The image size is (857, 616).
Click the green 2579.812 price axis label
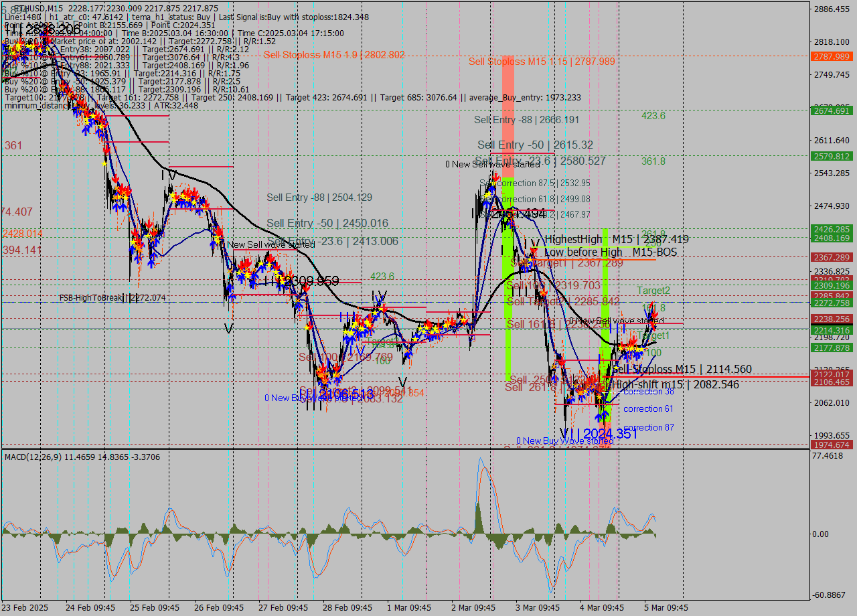click(x=832, y=156)
